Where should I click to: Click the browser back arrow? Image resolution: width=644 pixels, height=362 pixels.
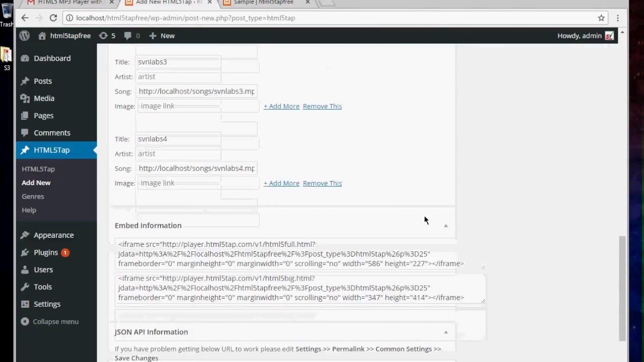click(x=25, y=18)
